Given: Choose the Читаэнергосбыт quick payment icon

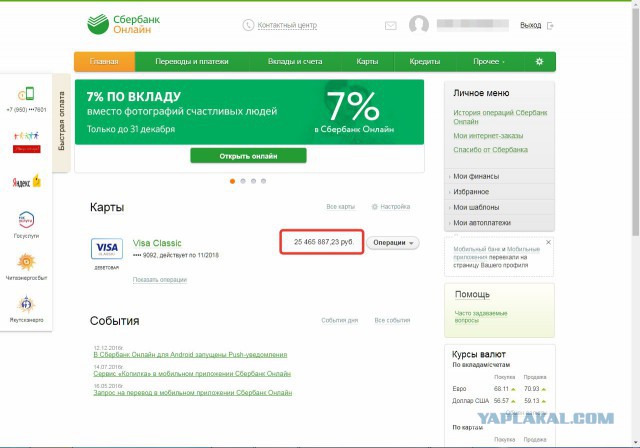Looking at the screenshot, I should tap(26, 262).
